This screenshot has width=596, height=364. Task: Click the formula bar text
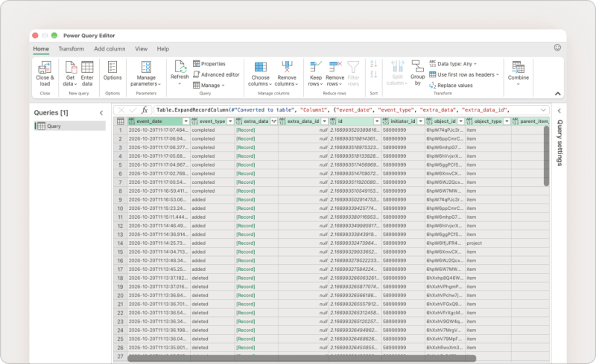pos(332,110)
